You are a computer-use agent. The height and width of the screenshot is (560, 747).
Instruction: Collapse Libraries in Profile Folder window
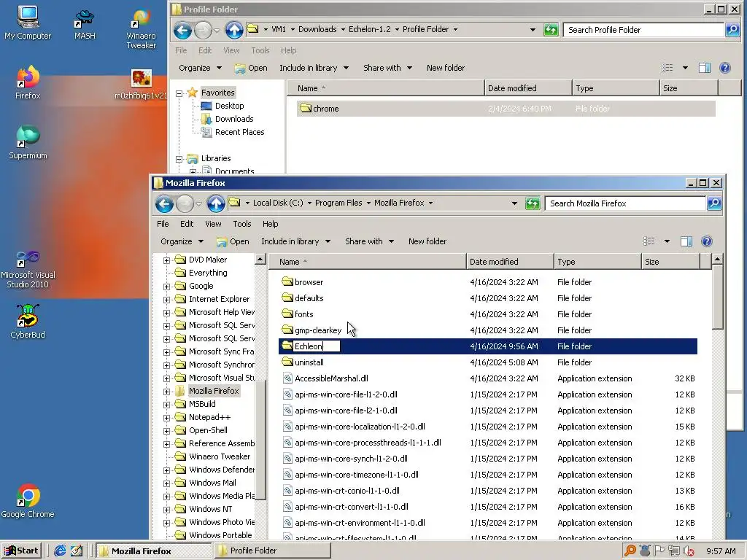tap(179, 158)
